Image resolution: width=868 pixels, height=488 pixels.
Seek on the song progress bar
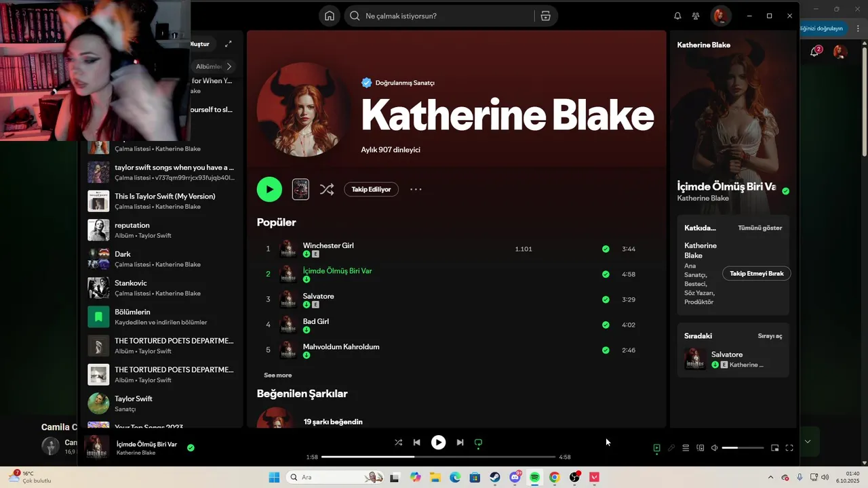tap(438, 457)
